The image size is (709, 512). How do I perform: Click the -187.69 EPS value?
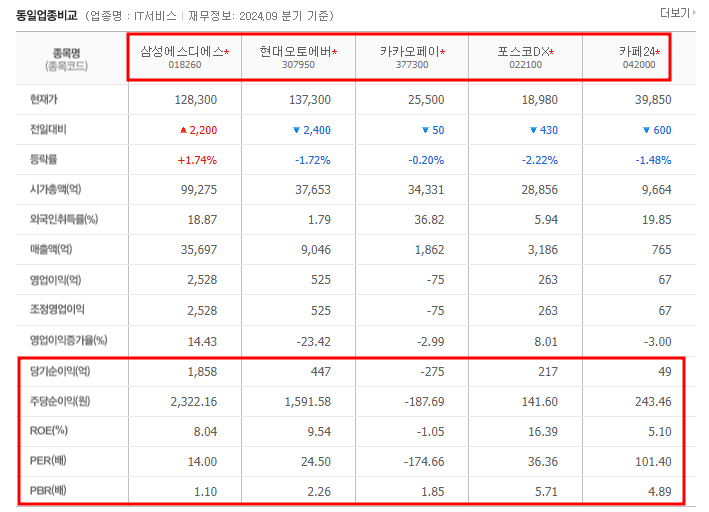point(424,402)
